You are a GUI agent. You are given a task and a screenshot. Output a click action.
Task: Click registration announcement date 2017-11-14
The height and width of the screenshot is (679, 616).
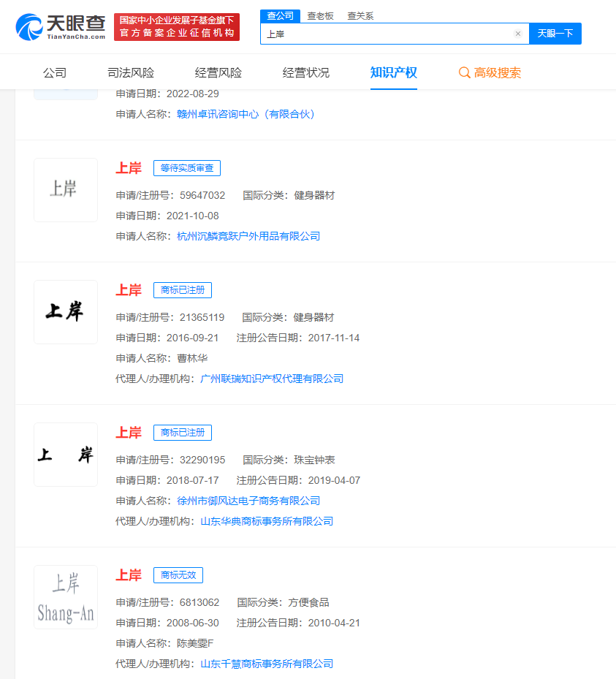334,338
